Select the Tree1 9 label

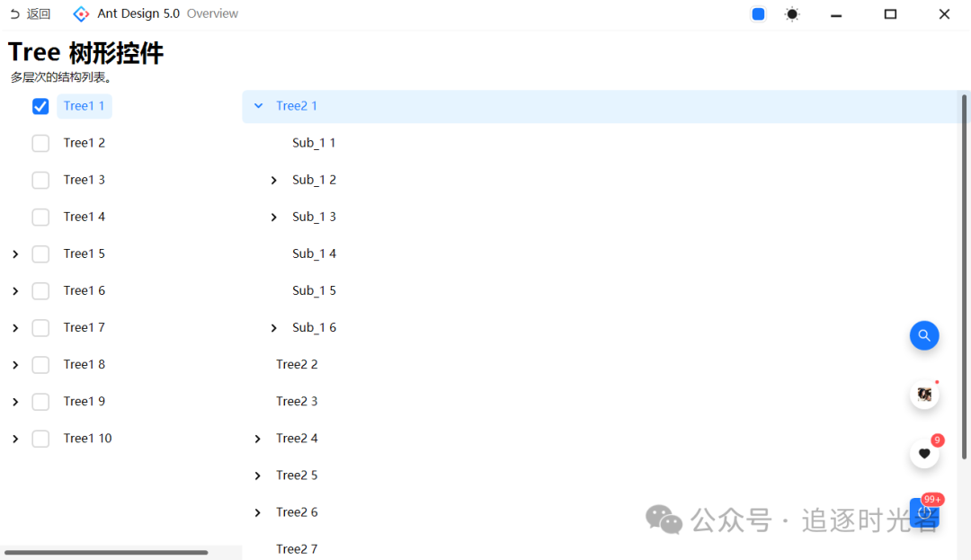(85, 401)
